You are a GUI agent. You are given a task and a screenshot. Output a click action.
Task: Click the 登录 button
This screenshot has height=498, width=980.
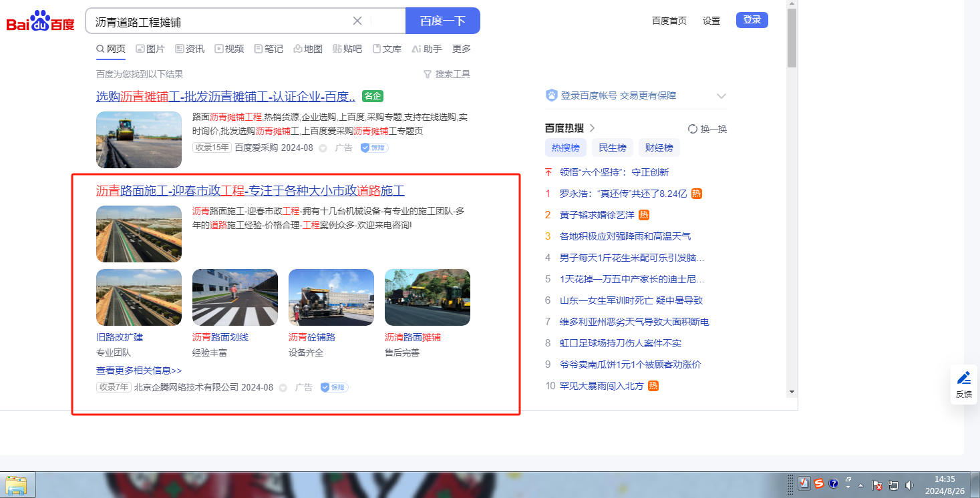tap(752, 20)
